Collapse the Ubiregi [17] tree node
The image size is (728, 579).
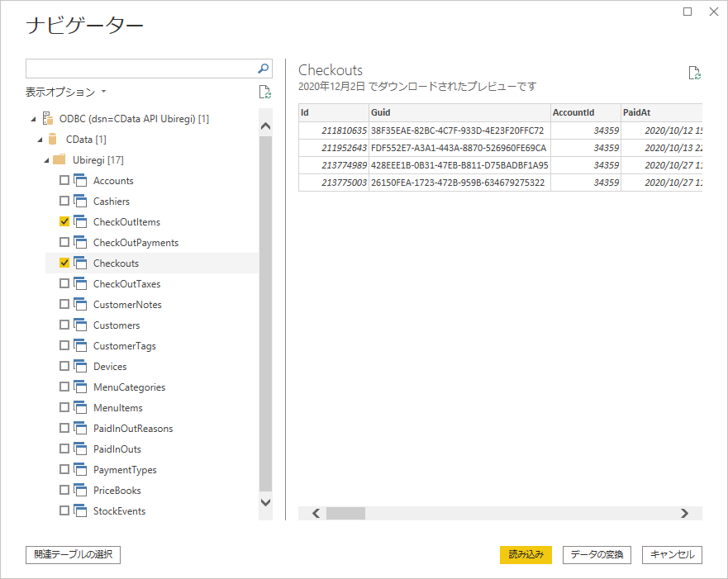[x=47, y=160]
